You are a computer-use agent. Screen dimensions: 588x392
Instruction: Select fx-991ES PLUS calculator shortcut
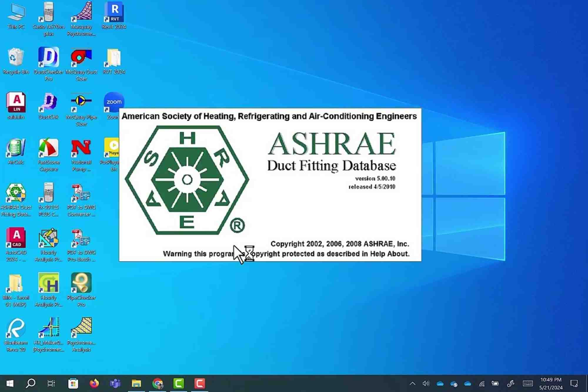pyautogui.click(x=49, y=200)
